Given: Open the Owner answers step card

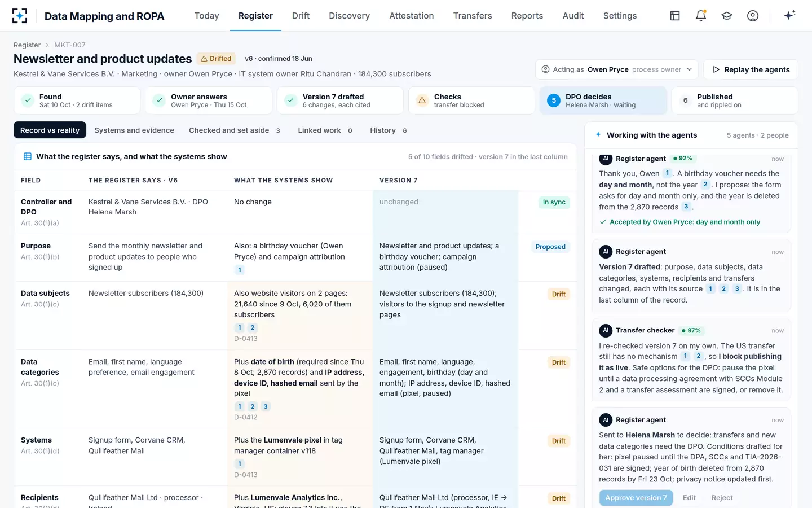Looking at the screenshot, I should pyautogui.click(x=209, y=100).
